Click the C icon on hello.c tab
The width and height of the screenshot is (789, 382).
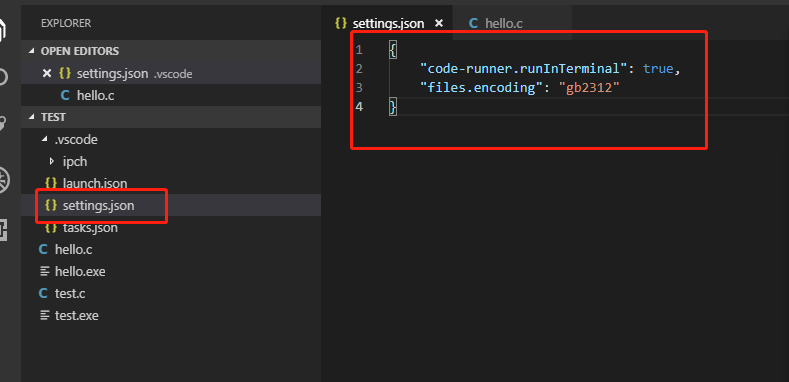click(x=473, y=23)
